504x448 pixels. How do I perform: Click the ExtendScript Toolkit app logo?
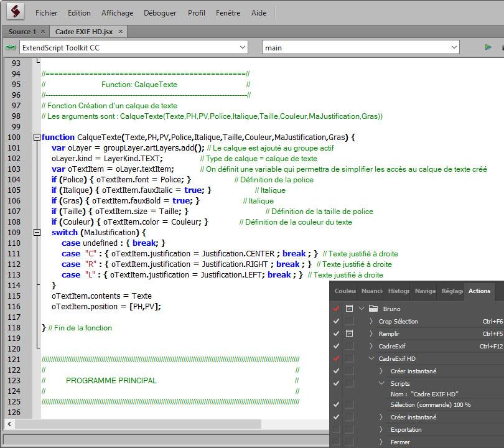click(x=14, y=12)
